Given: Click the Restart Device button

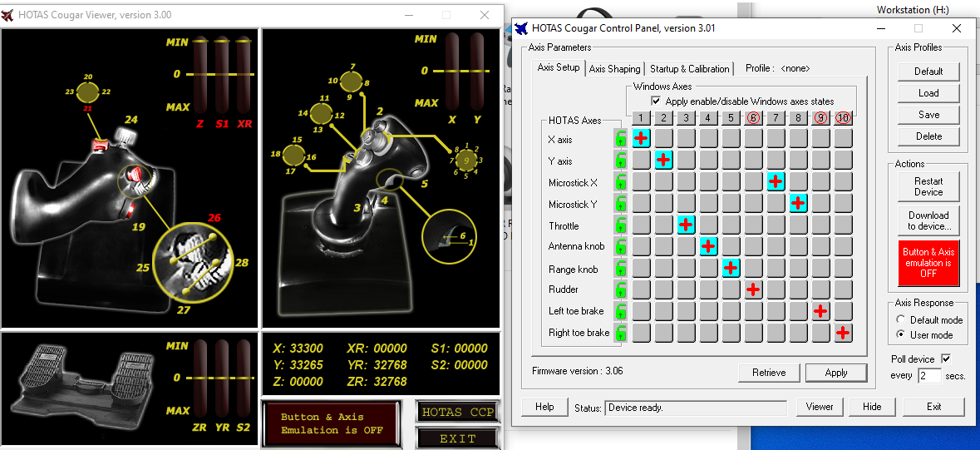Looking at the screenshot, I should (928, 186).
